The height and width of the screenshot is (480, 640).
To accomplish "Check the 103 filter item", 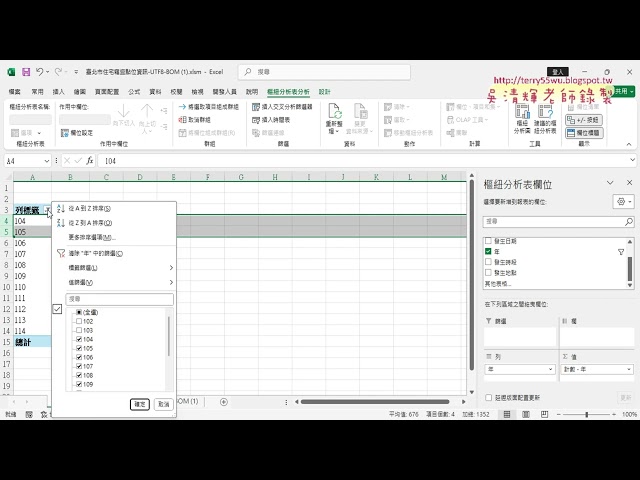I will (x=79, y=330).
